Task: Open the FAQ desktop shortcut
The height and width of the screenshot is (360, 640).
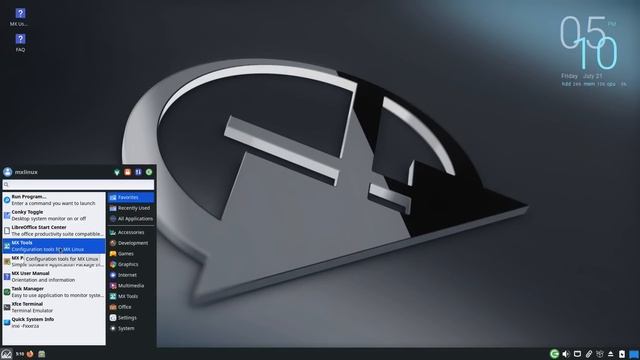Action: click(20, 42)
